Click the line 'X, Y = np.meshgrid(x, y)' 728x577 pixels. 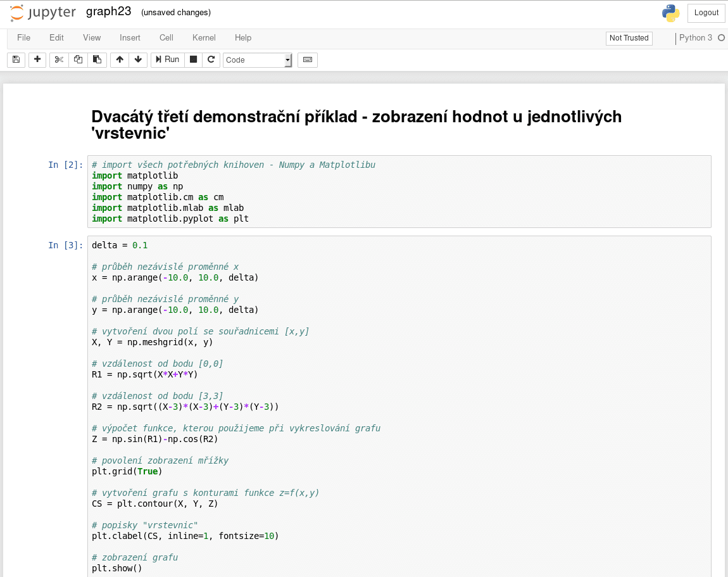coord(153,343)
